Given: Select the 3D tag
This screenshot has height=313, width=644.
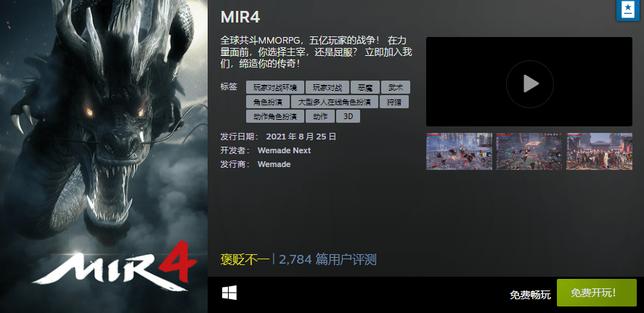Looking at the screenshot, I should pyautogui.click(x=348, y=116).
